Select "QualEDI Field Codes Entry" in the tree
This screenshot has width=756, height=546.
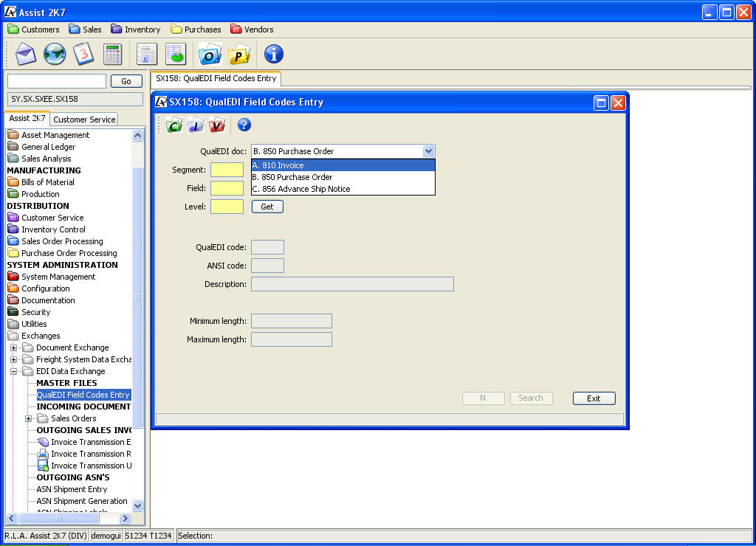(x=83, y=395)
